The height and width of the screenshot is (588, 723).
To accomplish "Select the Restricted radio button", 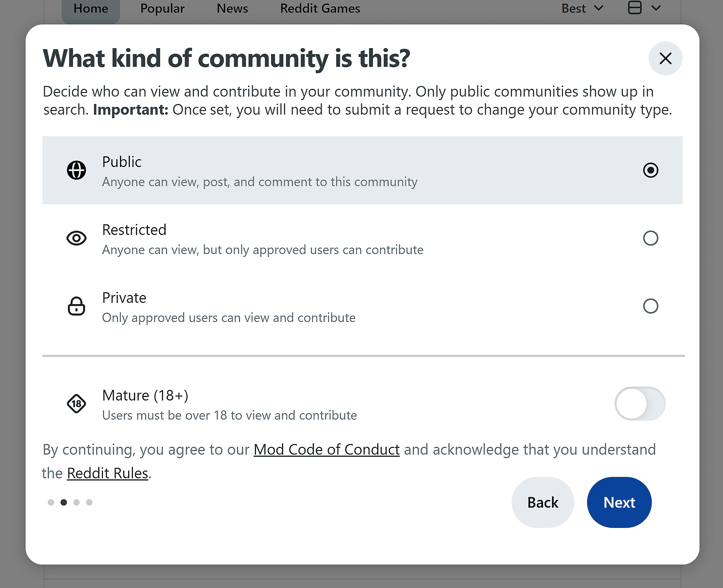I will click(650, 238).
